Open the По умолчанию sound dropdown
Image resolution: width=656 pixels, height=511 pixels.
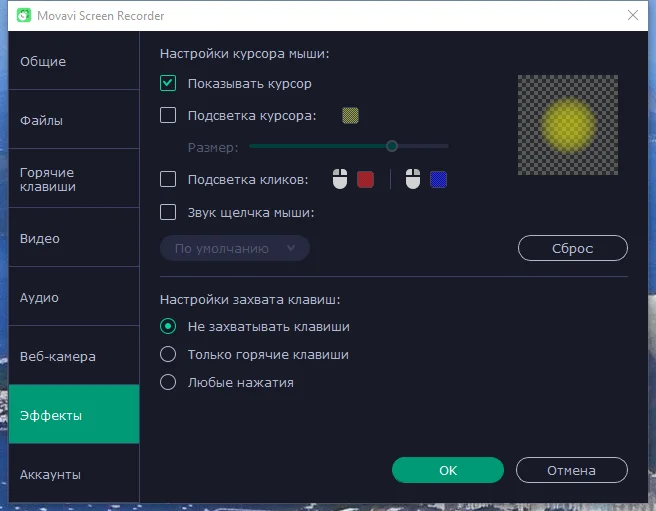(235, 248)
